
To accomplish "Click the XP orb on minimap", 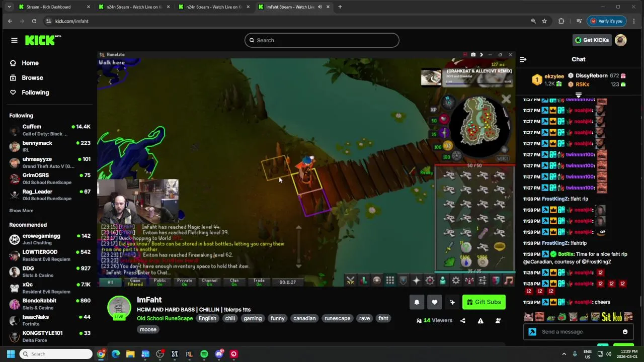I will pyautogui.click(x=434, y=110).
